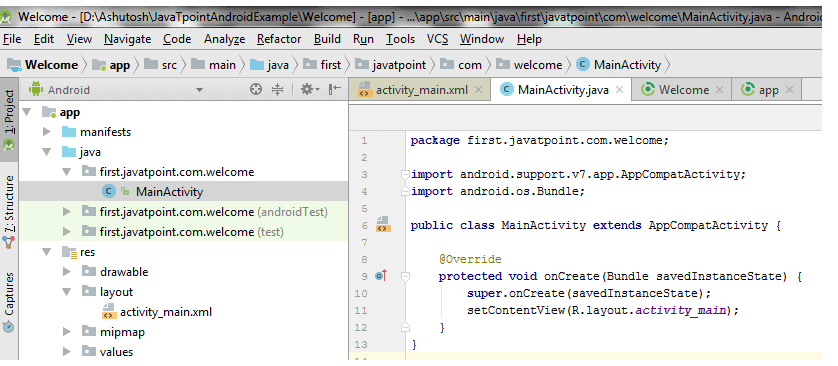Toggle the Captures tool window

point(9,302)
